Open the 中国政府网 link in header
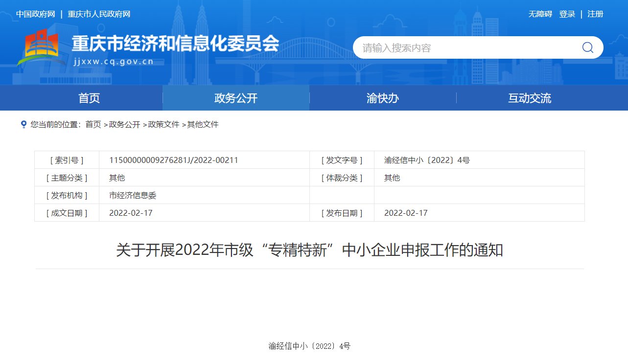The width and height of the screenshot is (628, 364). click(36, 14)
